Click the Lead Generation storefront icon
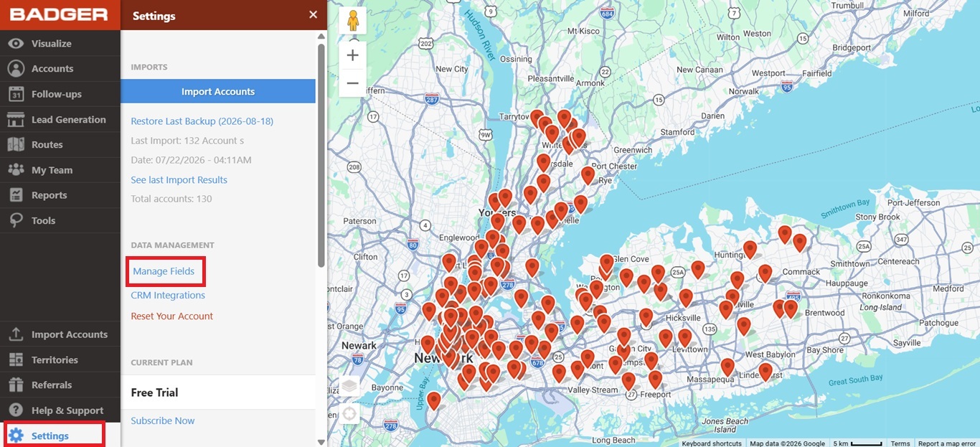Viewport: 980px width, 447px height. (16, 119)
